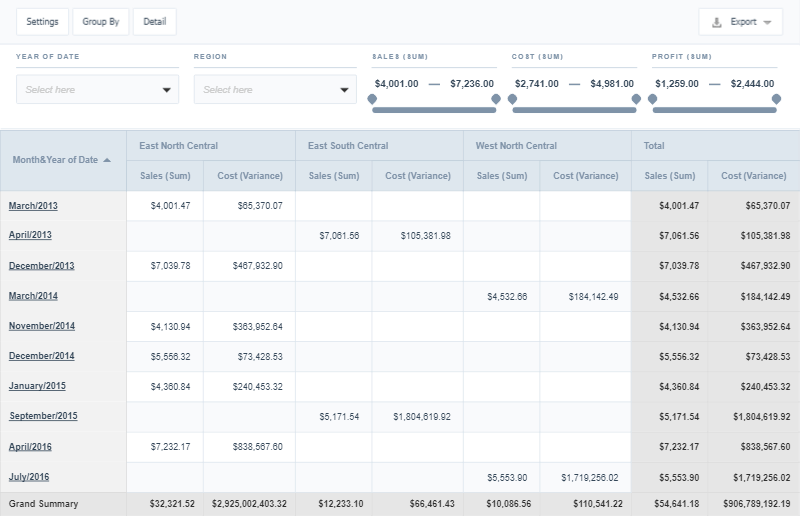Click the East South Central Cost (Variance) header
The image size is (800, 516).
418,176
